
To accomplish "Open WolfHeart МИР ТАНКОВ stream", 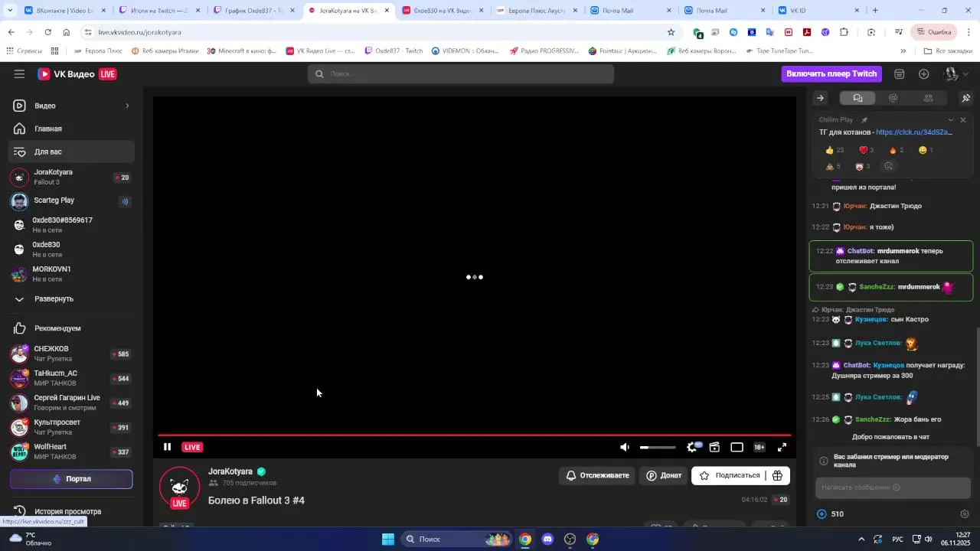I will coord(72,452).
